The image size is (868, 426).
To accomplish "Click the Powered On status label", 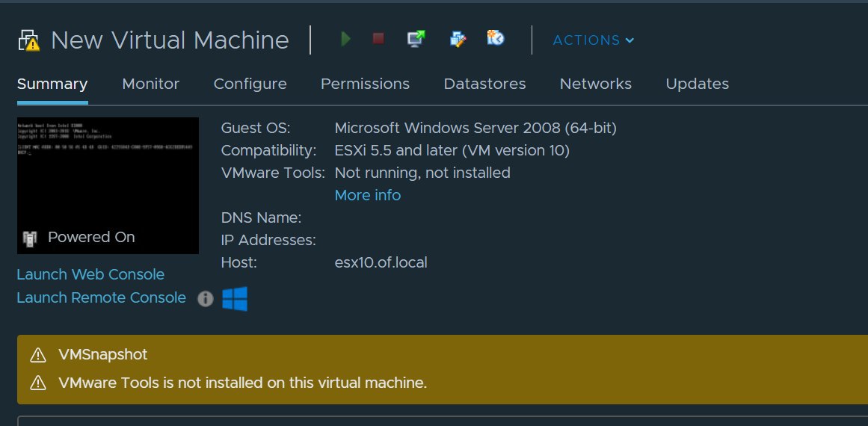I will click(x=91, y=238).
